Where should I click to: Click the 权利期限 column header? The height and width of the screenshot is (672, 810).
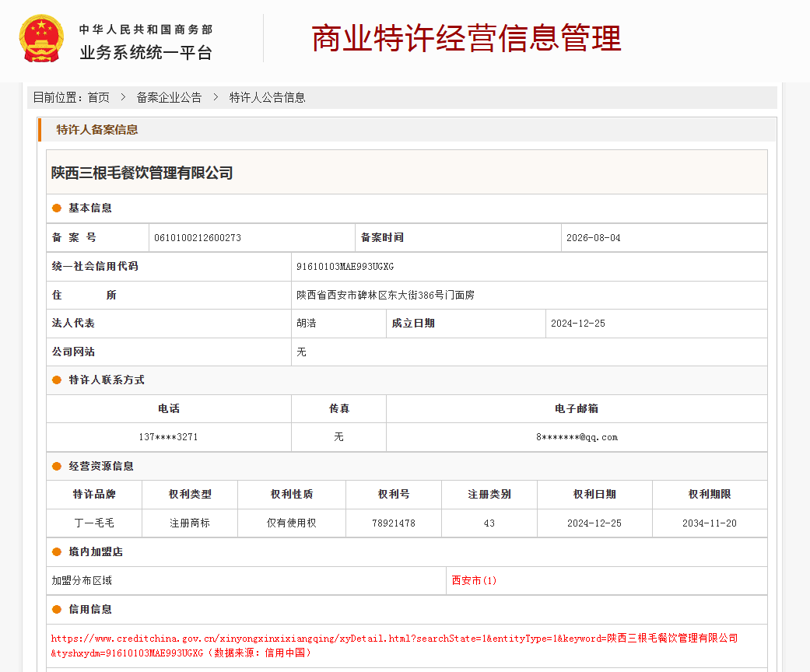pyautogui.click(x=710, y=495)
